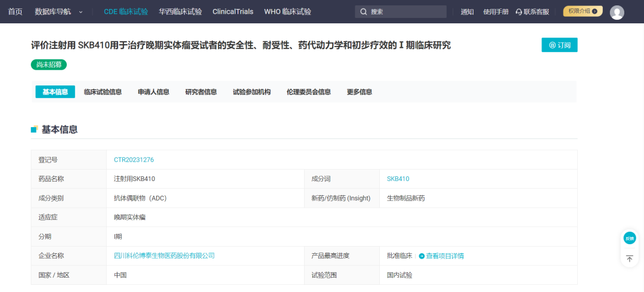Select the 研究者信息 tab
This screenshot has height=292, width=644.
coord(201,92)
